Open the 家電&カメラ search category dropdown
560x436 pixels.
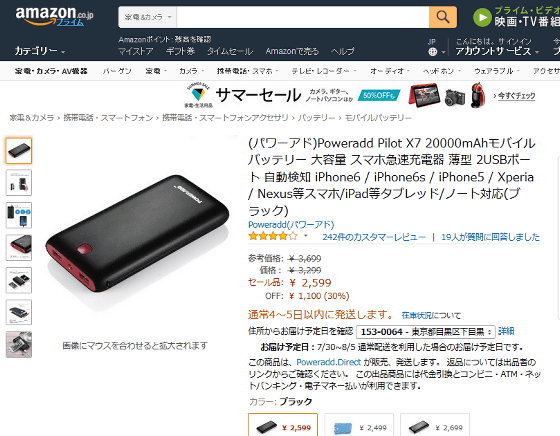148,17
